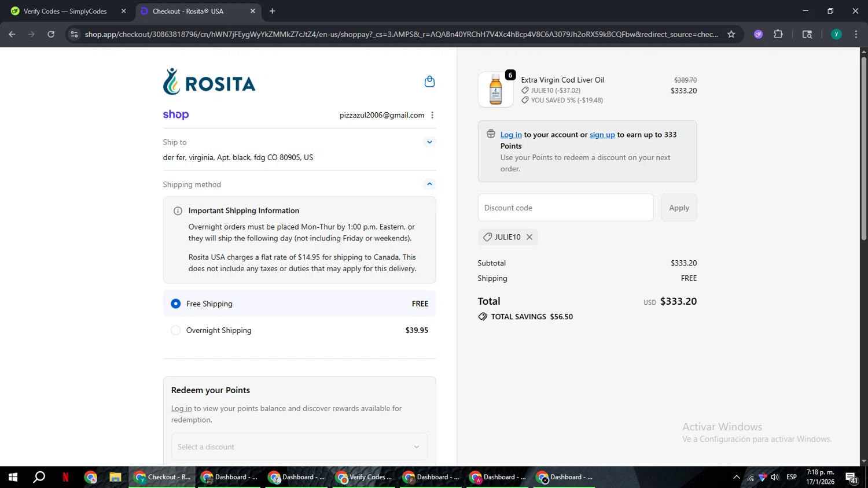Open the Chrome profile avatar

pos(836,34)
